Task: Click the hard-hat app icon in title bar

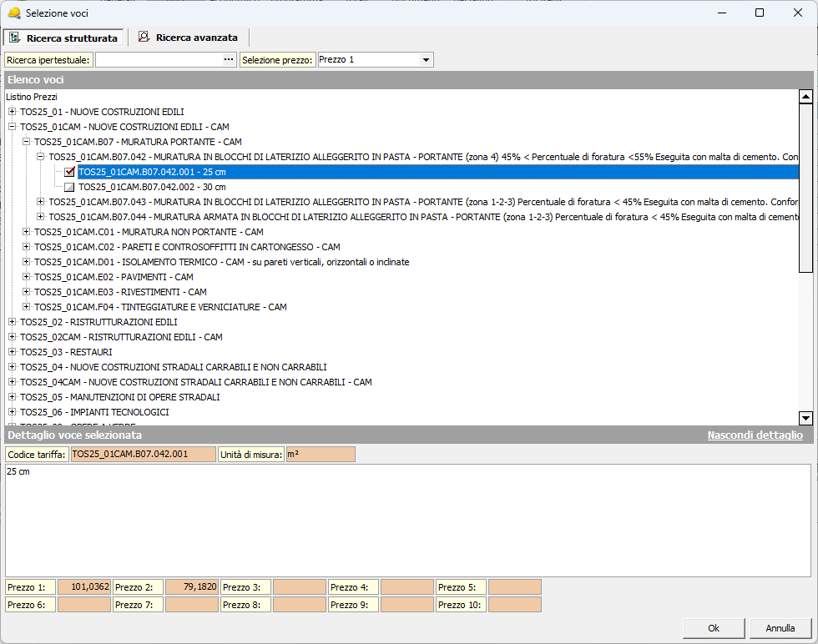Action: (13, 13)
